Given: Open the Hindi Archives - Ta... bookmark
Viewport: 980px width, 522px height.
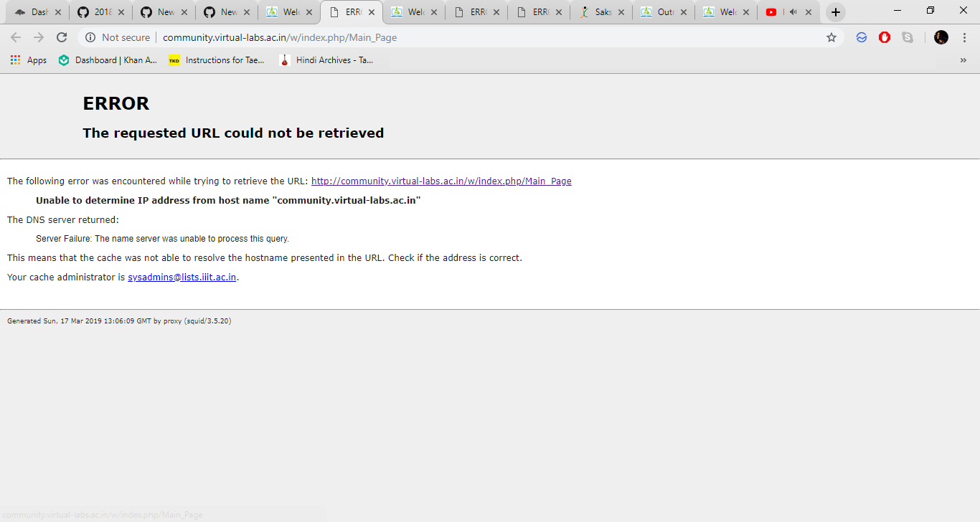Looking at the screenshot, I should click(326, 60).
